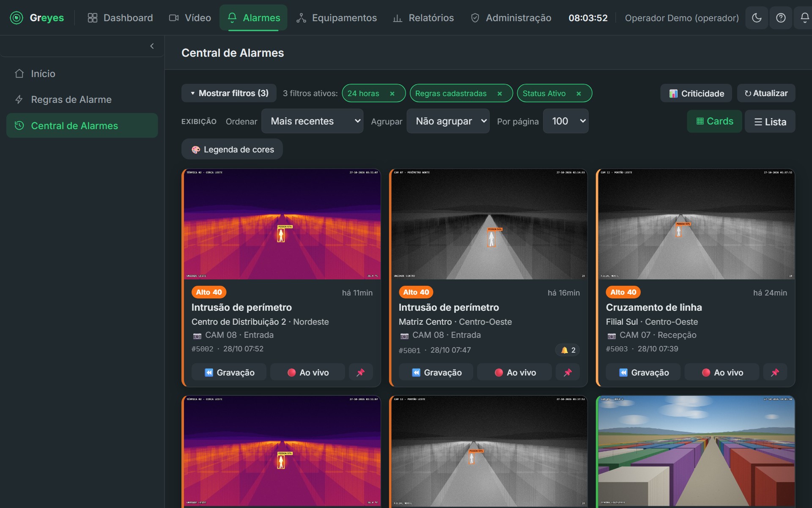Screen dimensions: 812x508
Task: Open Relatórios from top navigation
Action: tap(423, 18)
